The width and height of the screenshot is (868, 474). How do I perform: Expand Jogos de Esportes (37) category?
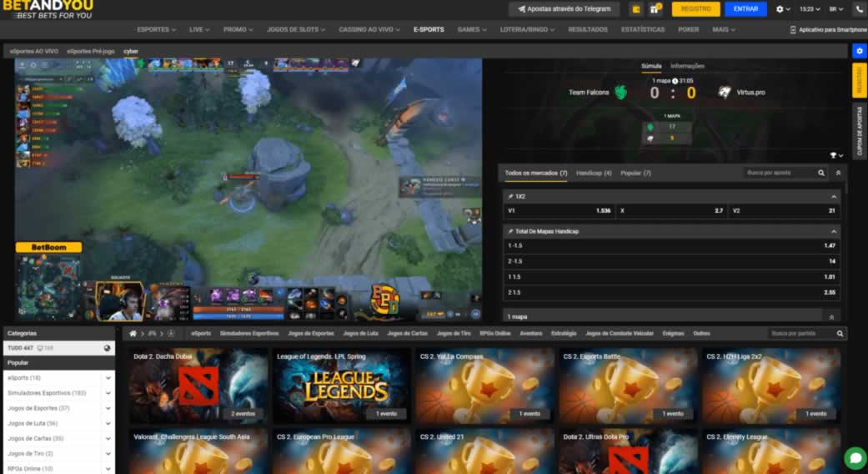tap(108, 408)
